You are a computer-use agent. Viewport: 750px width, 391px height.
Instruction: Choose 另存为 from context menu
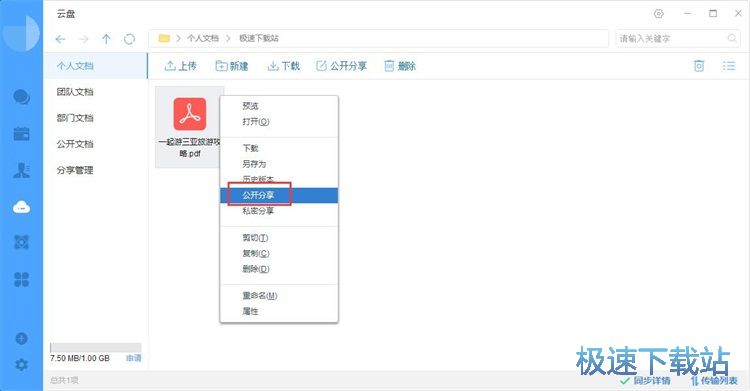(x=279, y=164)
